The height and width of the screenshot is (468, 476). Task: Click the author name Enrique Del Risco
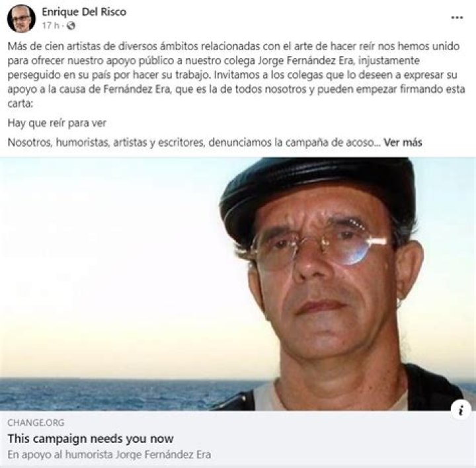tap(84, 12)
